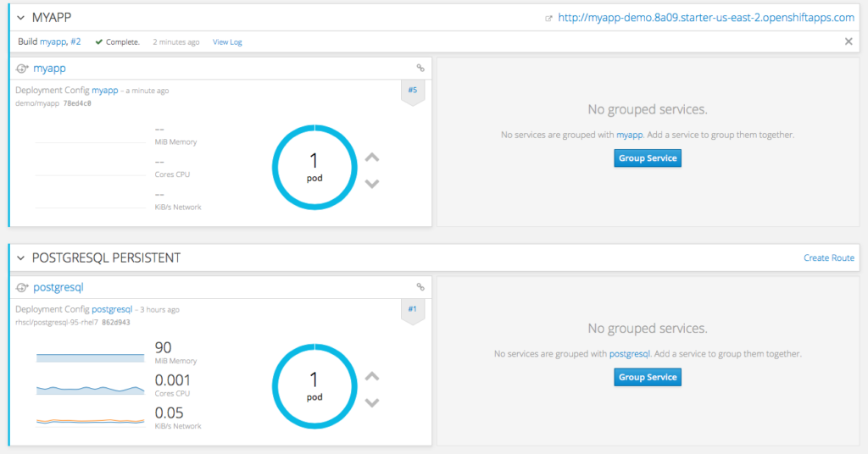Image resolution: width=868 pixels, height=454 pixels.
Task: Click the external link icon beside route URL
Action: (549, 18)
